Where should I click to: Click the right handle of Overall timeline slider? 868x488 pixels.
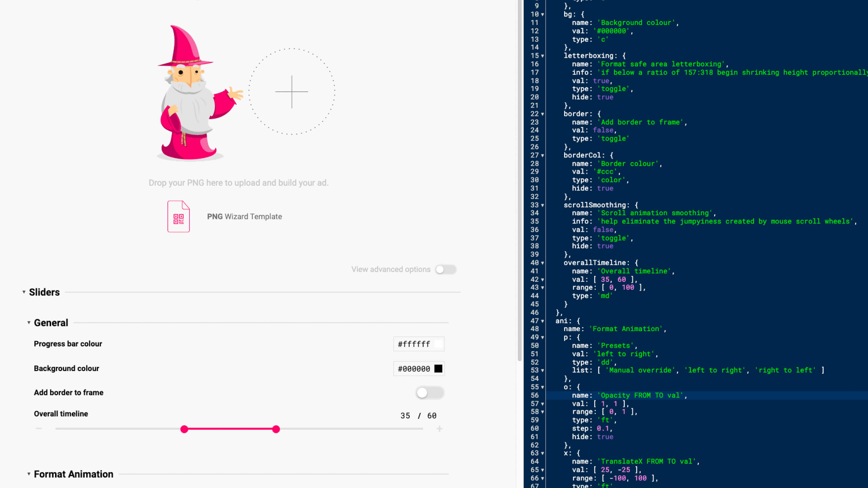click(x=276, y=429)
